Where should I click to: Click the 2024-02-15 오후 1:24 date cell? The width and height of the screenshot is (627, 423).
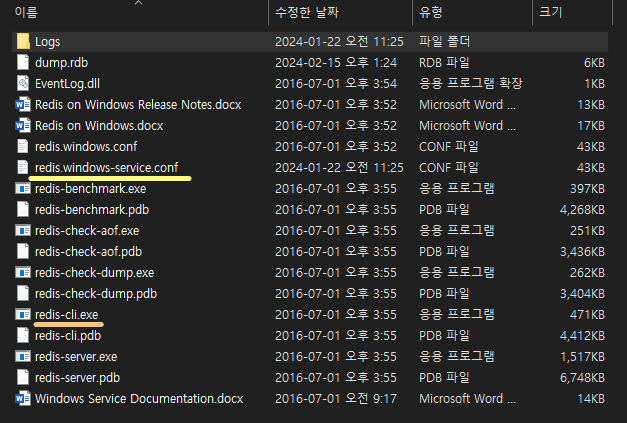pos(336,63)
